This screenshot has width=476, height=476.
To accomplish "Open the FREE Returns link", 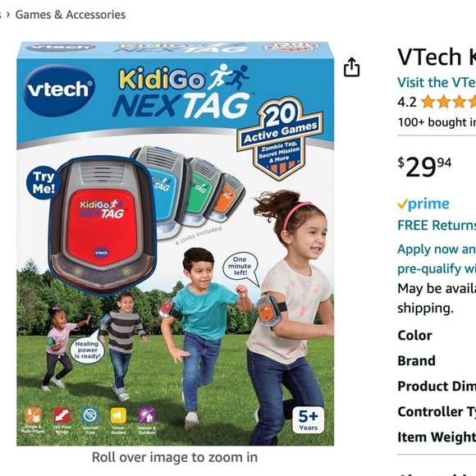I will coord(437,225).
